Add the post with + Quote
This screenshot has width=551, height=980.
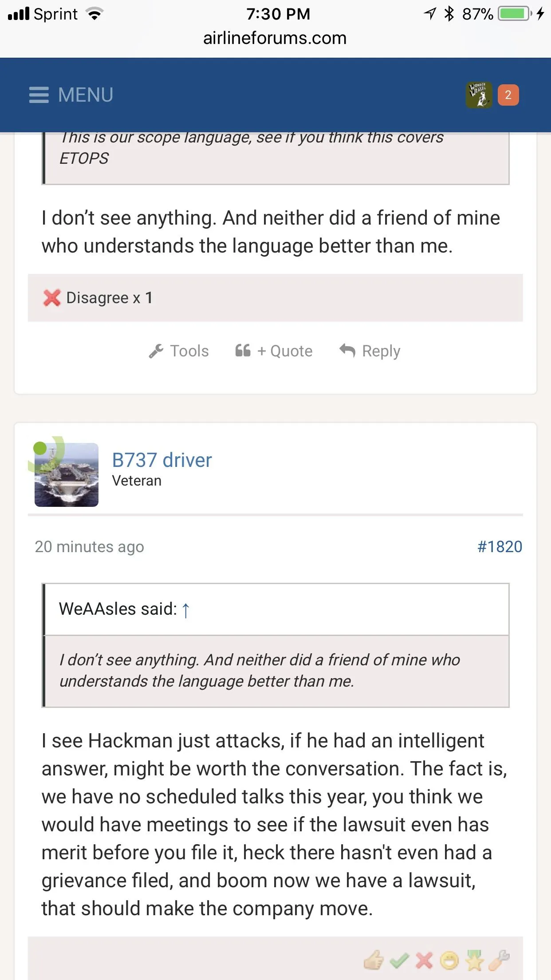[x=274, y=351]
